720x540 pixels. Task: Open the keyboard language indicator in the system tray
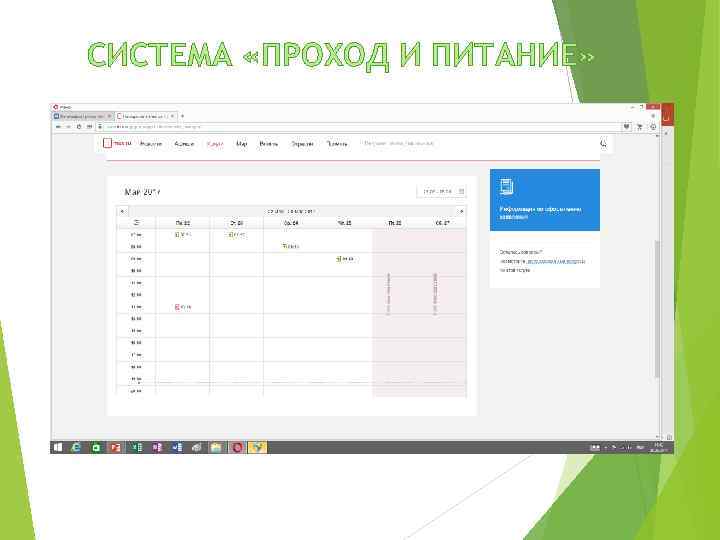(640, 447)
